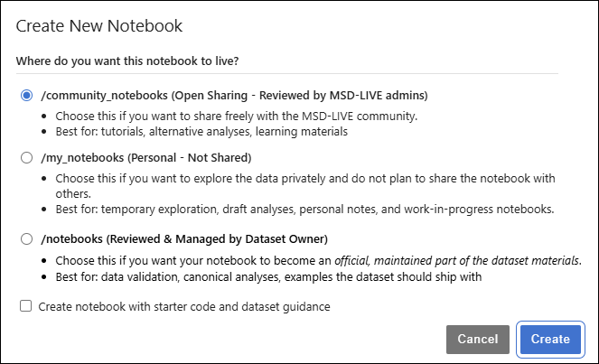
Task: Click the wrapped word 'others.' in second option
Action: [x=73, y=193]
